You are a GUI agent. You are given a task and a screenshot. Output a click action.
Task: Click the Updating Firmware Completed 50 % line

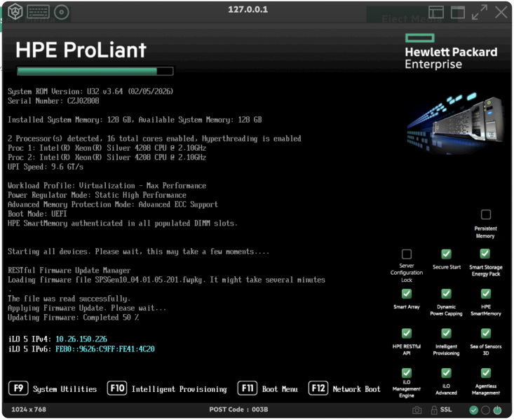click(x=73, y=318)
